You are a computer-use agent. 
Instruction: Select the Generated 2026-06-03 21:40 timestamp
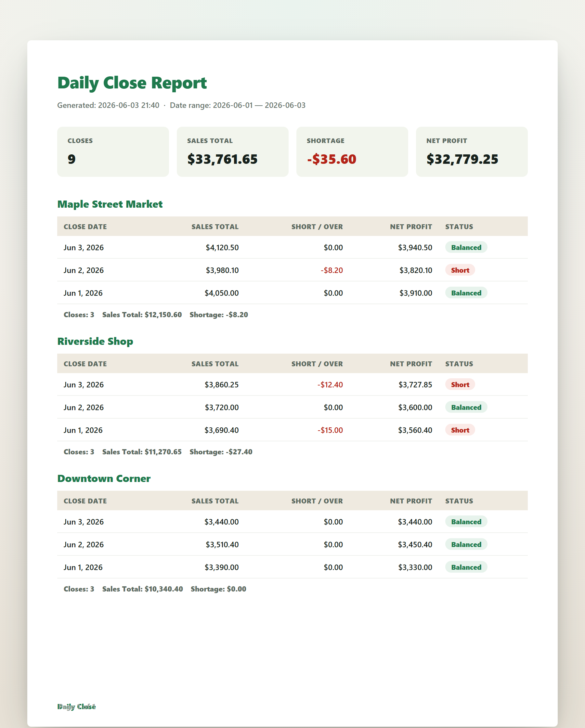pyautogui.click(x=108, y=105)
